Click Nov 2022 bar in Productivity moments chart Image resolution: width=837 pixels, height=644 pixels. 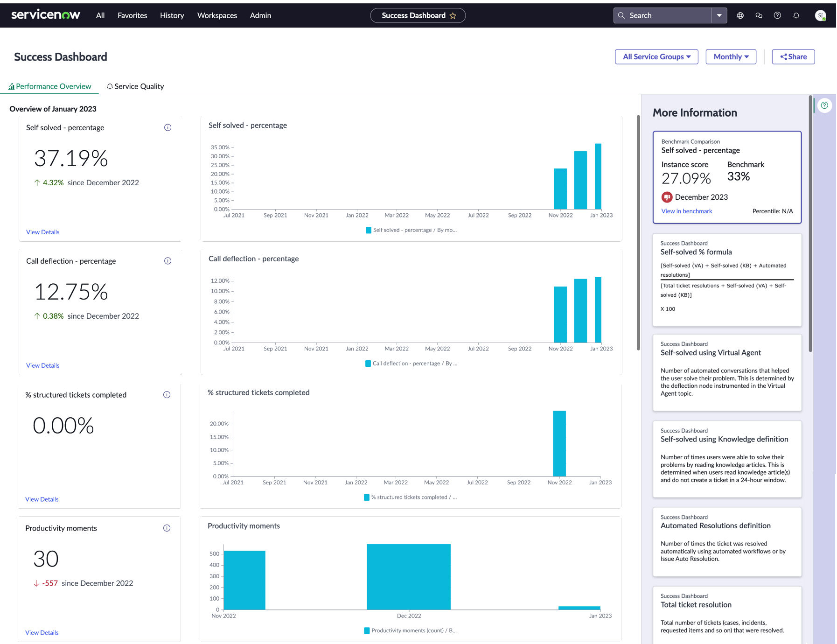[x=244, y=580]
